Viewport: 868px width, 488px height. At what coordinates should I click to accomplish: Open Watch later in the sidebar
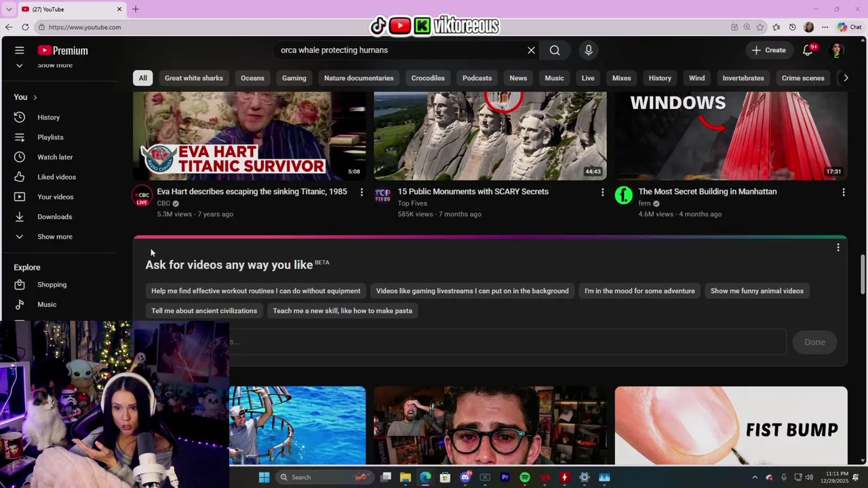[55, 157]
